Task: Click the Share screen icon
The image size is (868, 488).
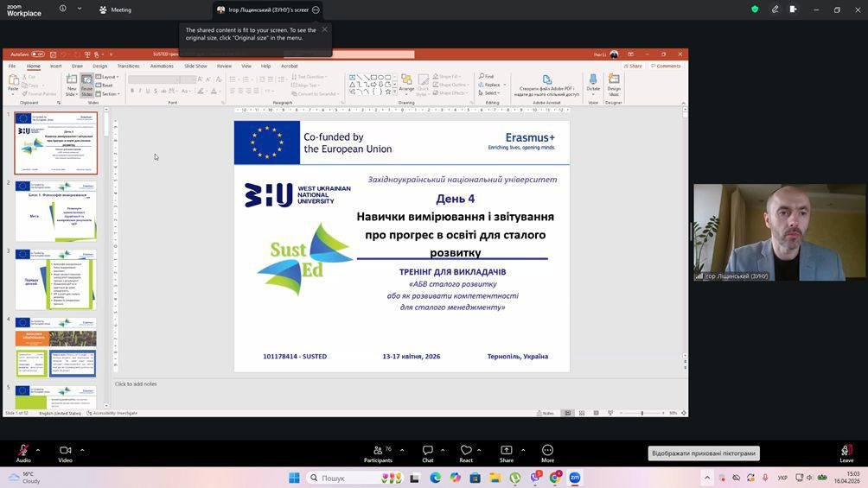Action: pyautogui.click(x=506, y=450)
